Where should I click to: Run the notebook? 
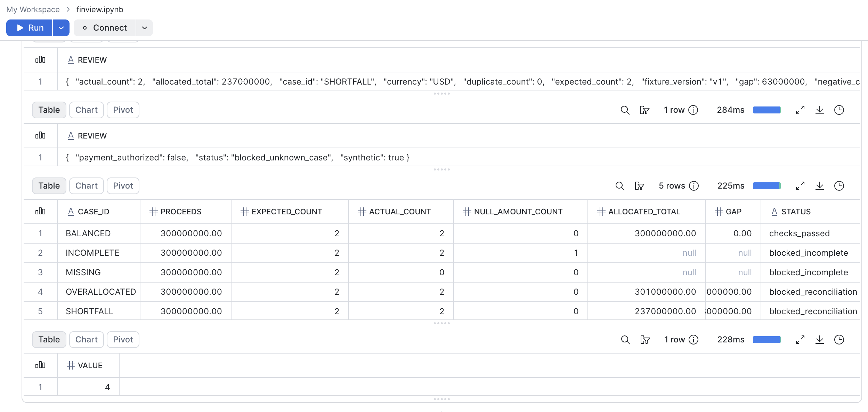[x=29, y=28]
